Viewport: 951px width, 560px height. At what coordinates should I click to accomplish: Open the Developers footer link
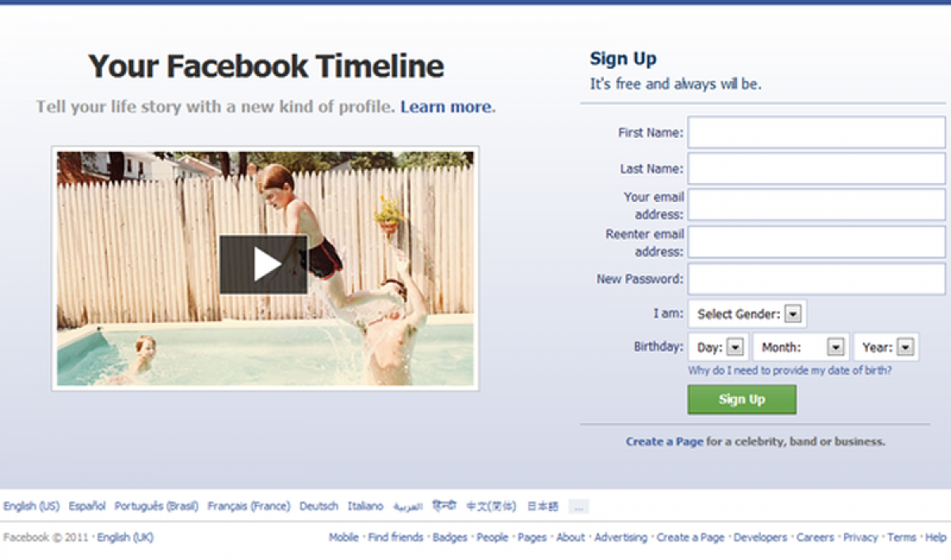761,537
